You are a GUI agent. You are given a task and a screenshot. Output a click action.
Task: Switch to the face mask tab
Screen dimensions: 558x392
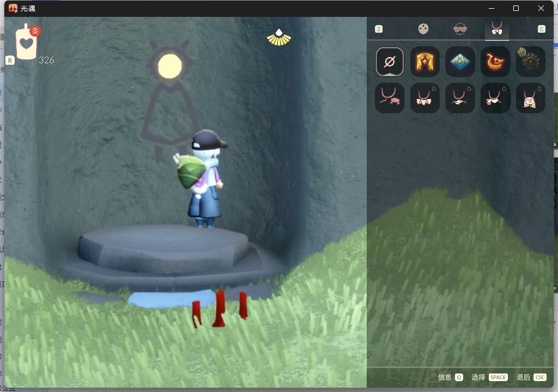coord(423,29)
